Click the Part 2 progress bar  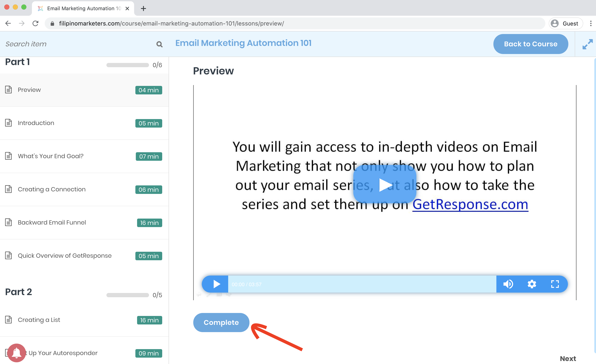(128, 295)
